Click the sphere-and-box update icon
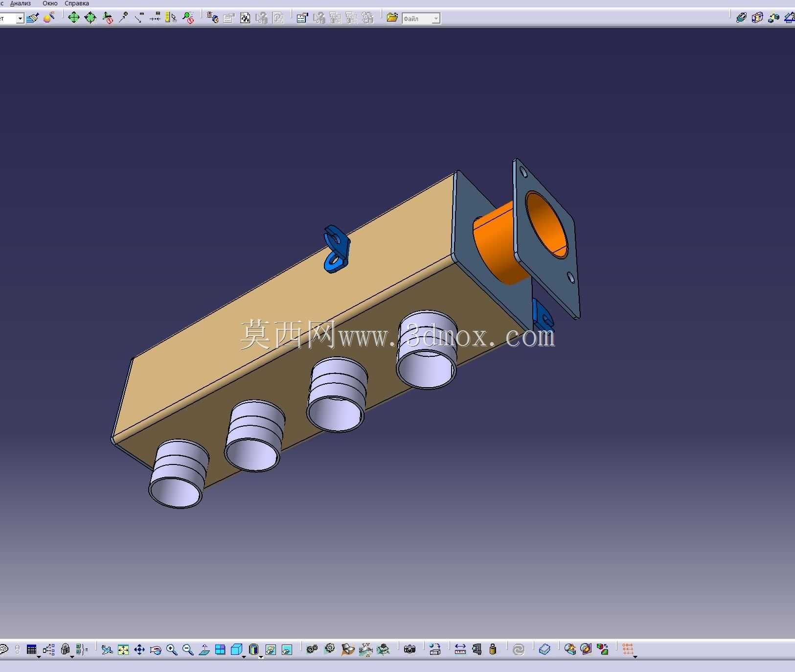This screenshot has width=795, height=672. pos(434,649)
